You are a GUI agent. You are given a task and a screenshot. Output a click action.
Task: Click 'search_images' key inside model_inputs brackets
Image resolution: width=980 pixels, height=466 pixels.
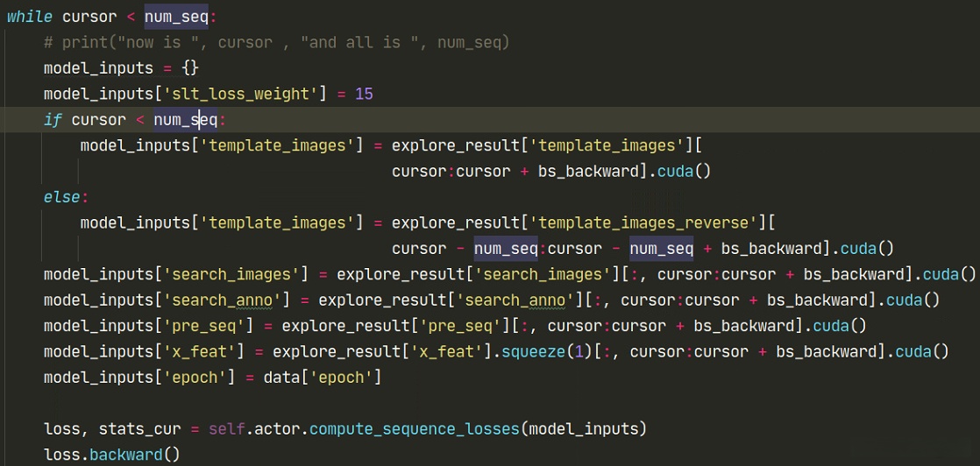[236, 274]
